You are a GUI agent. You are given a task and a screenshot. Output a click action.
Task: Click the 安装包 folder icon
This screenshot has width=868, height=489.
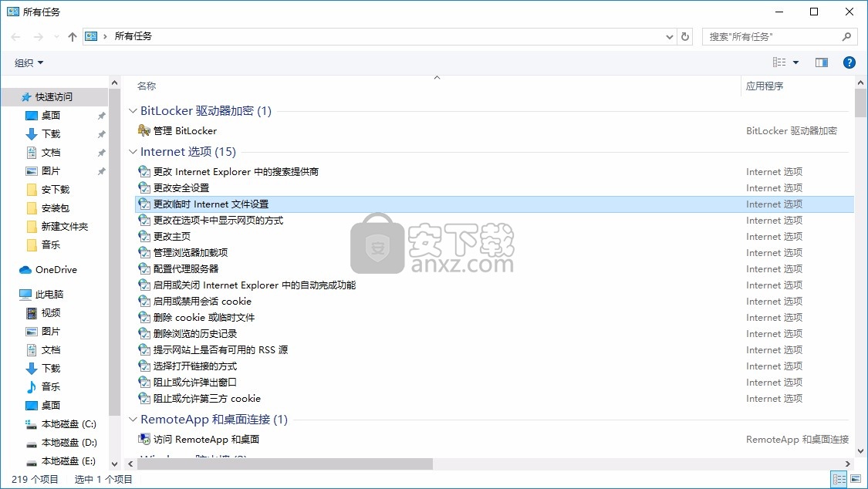coord(32,208)
